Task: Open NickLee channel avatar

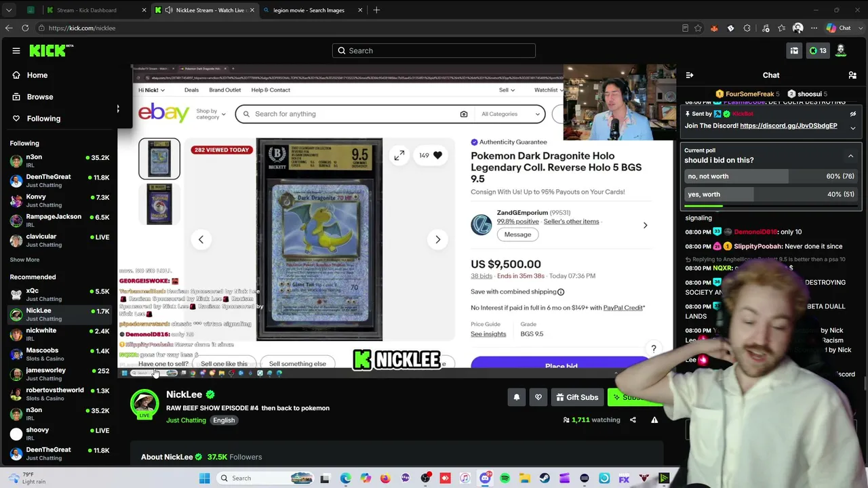Action: (x=144, y=403)
